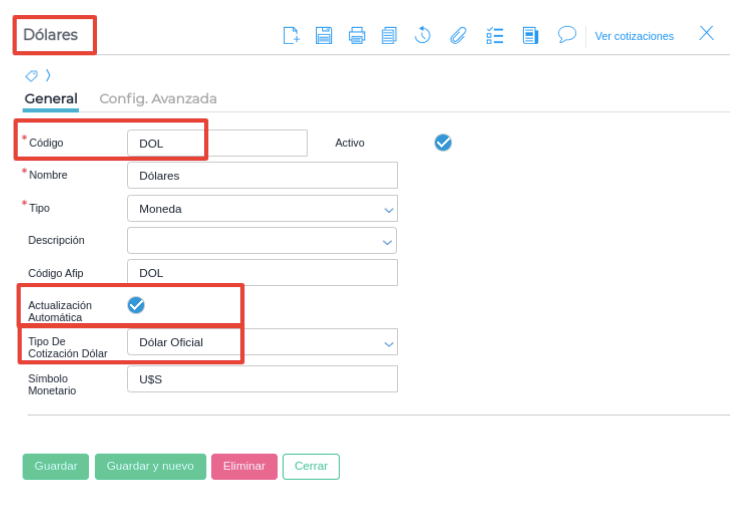739x511 pixels.
Task: Click the Símbolo Monetario input field
Action: pyautogui.click(x=262, y=379)
